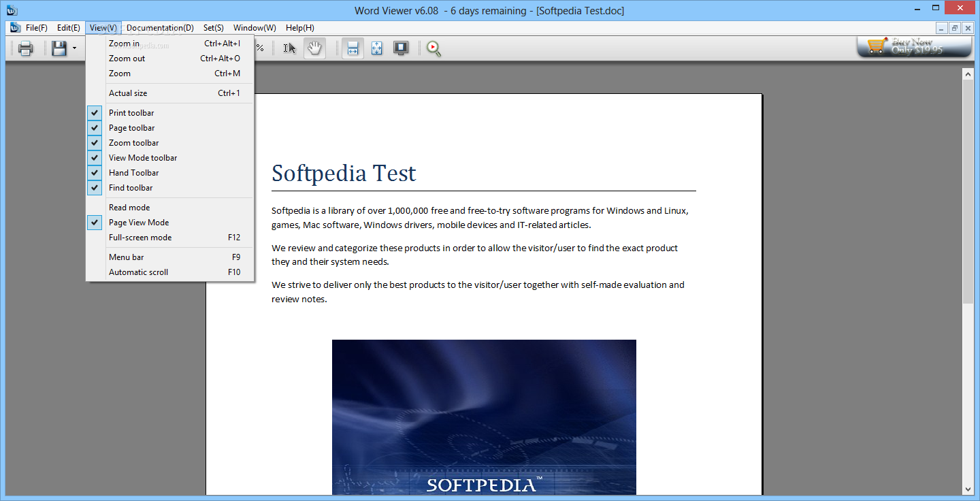Click the full-screen monitor icon
The image size is (980, 501).
(x=401, y=48)
